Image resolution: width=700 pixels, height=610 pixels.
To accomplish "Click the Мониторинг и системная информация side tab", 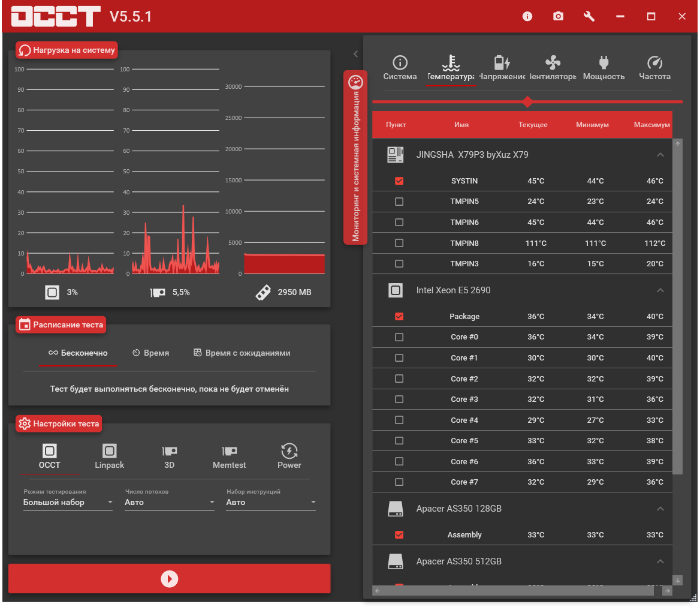I will click(x=355, y=157).
